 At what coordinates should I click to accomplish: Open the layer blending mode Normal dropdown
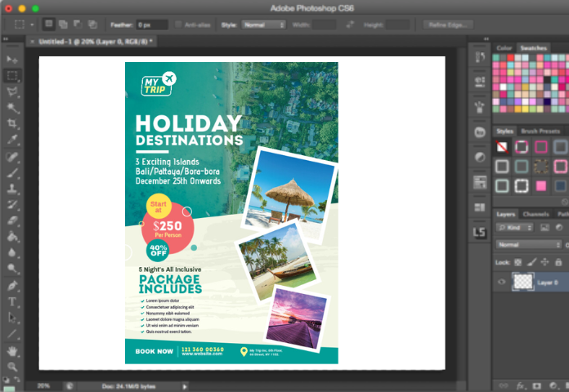528,244
